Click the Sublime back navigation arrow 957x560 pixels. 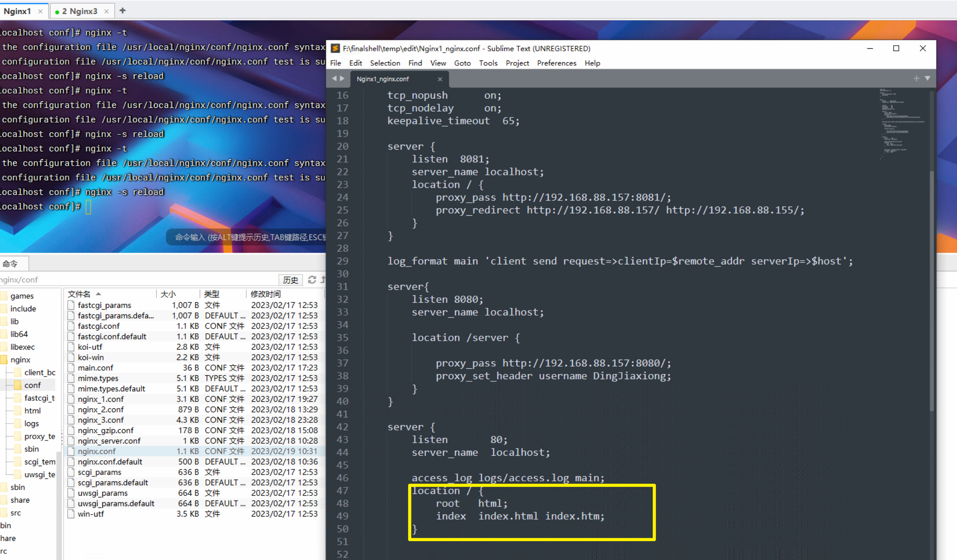pos(334,78)
